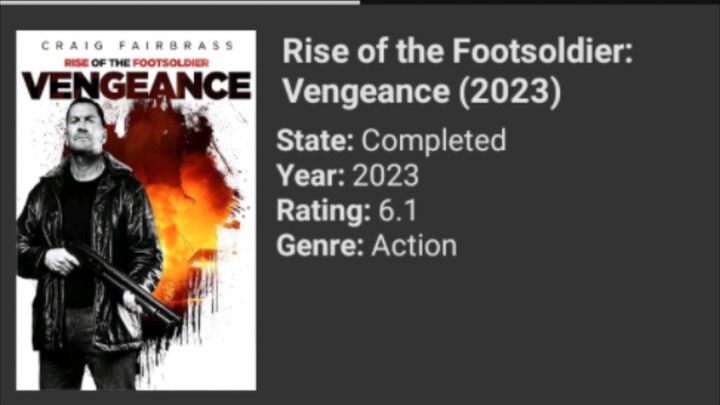
Task: Click the loading progress bar at top
Action: (180, 2)
